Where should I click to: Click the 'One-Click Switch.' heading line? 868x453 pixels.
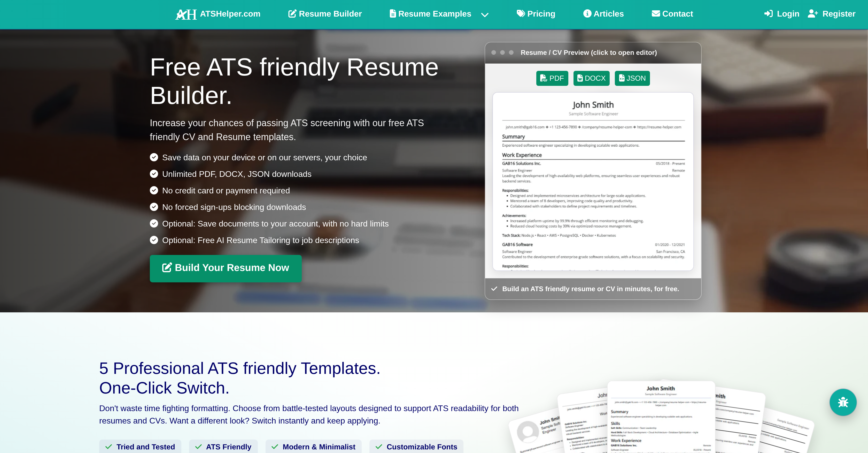pos(164,388)
